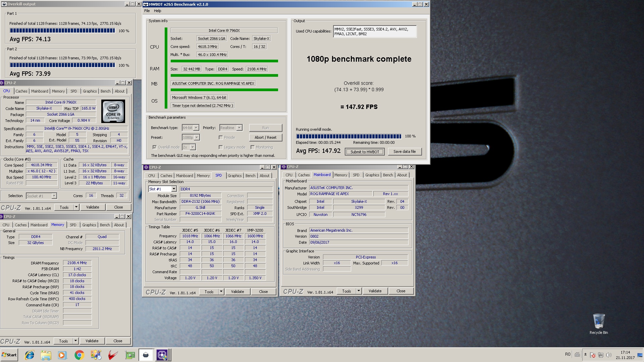
Task: Launch Windows Media Player from taskbar
Action: [x=62, y=355]
